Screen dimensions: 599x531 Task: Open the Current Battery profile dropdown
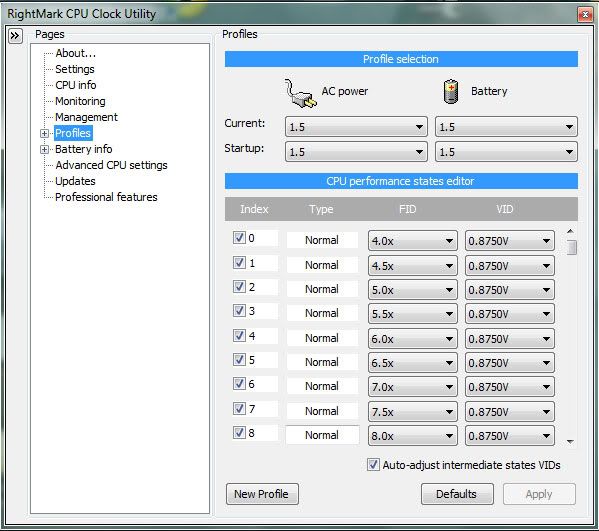point(506,127)
